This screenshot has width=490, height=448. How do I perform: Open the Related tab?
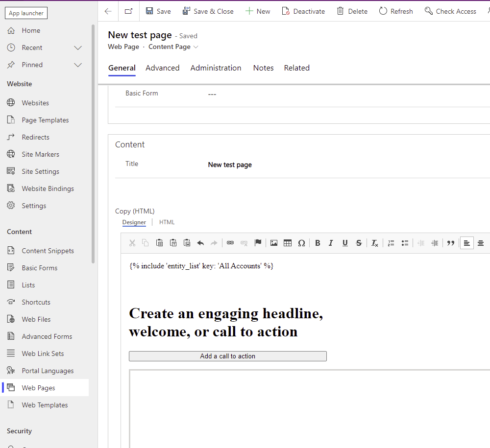coord(297,68)
